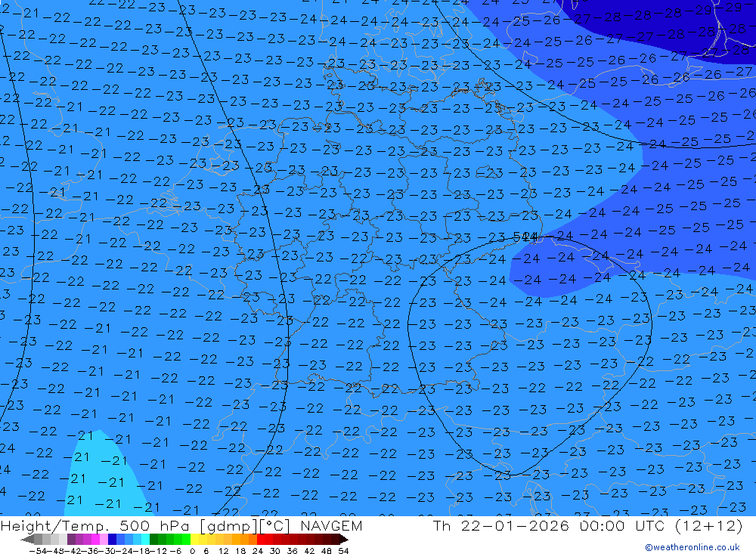Click the '-30' legend tick label
Screen dimensions: 756x554
click(109, 551)
